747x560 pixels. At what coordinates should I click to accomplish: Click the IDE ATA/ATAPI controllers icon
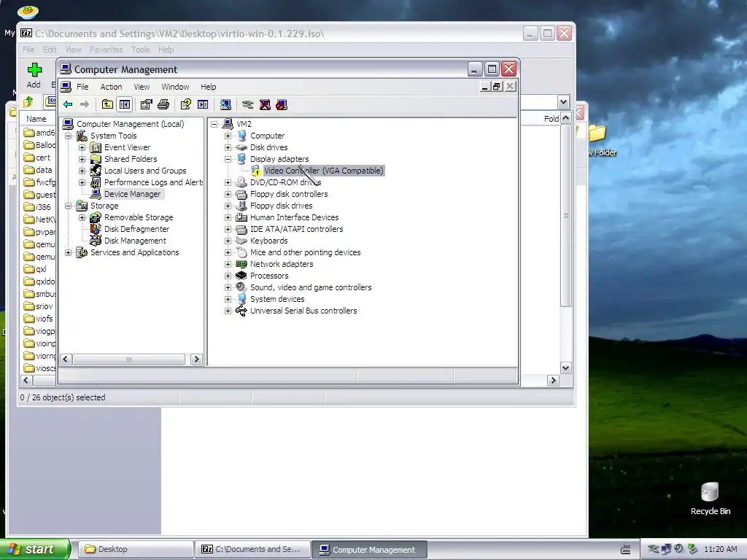(241, 229)
